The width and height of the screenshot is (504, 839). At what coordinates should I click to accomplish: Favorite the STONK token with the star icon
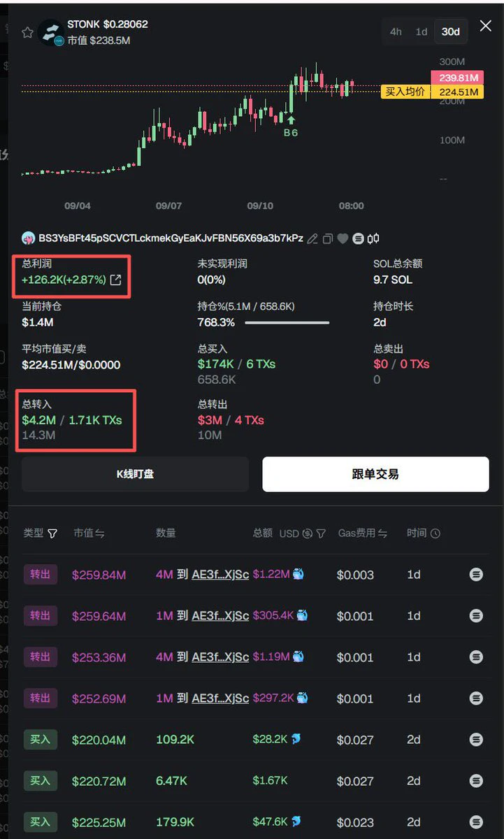pyautogui.click(x=27, y=32)
